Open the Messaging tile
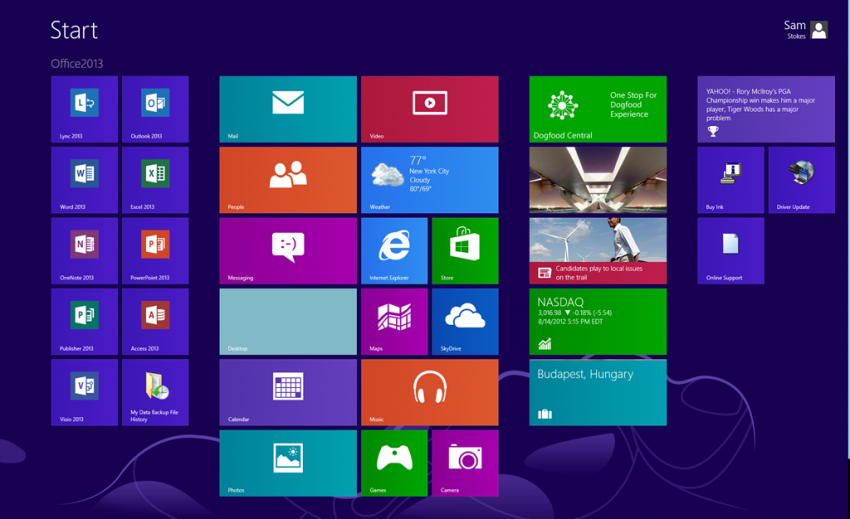Screen dimensions: 850x519 click(x=288, y=251)
